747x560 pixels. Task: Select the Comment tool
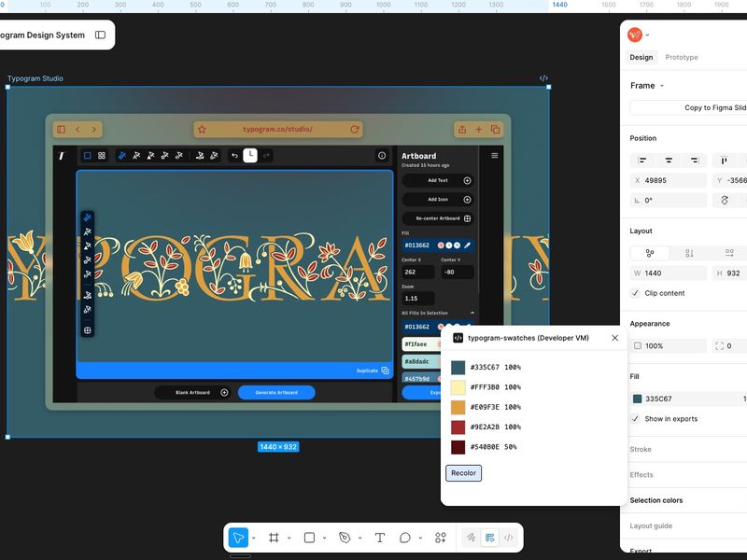pos(405,538)
